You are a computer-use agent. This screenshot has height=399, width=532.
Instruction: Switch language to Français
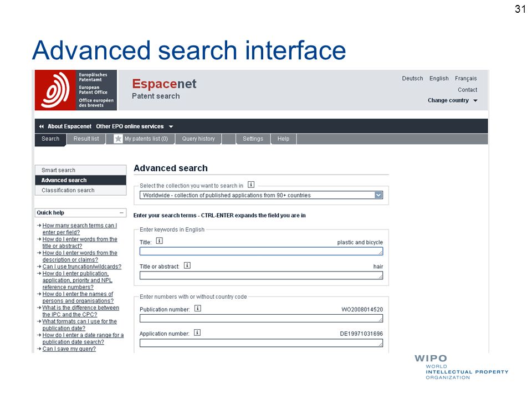click(x=466, y=79)
